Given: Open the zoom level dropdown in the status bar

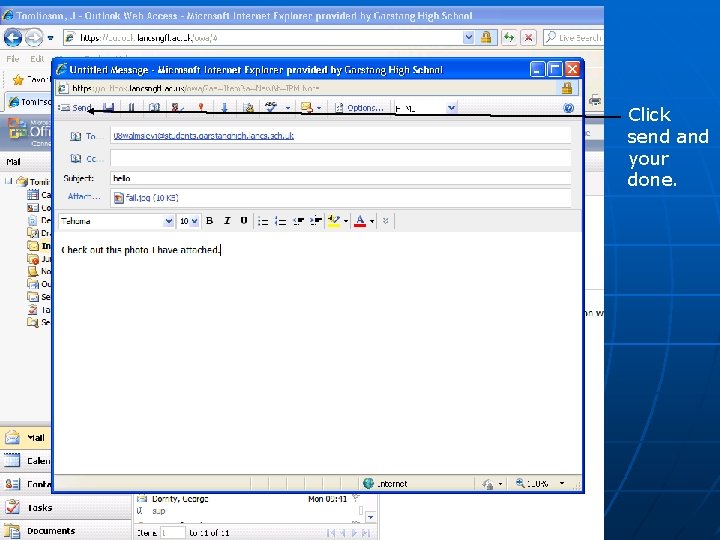Looking at the screenshot, I should click(x=562, y=483).
